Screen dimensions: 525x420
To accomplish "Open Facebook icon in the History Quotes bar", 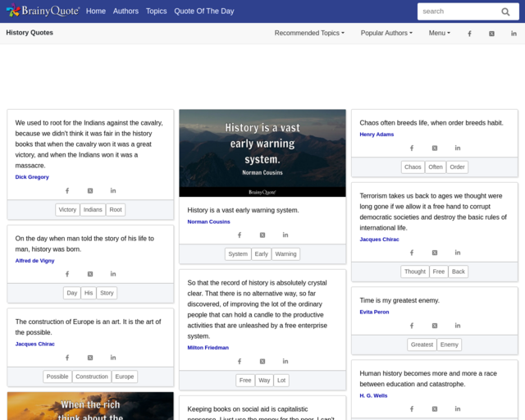I will 469,34.
